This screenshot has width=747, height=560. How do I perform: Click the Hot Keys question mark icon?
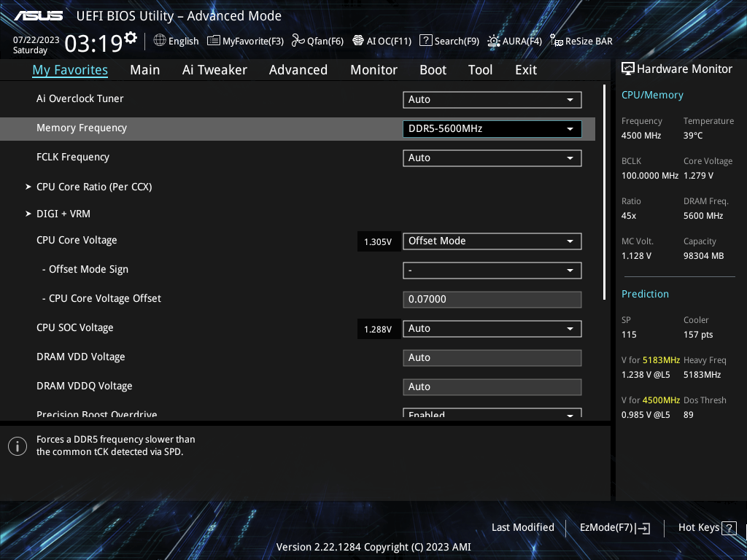[x=729, y=528]
